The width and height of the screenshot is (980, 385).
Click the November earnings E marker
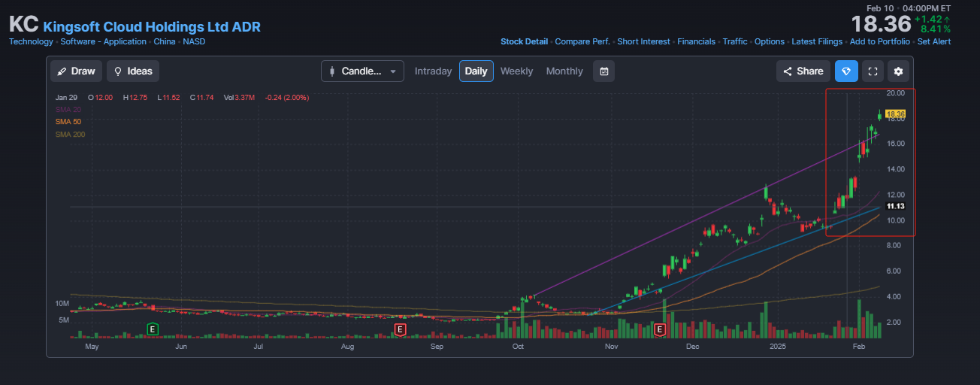coord(660,329)
